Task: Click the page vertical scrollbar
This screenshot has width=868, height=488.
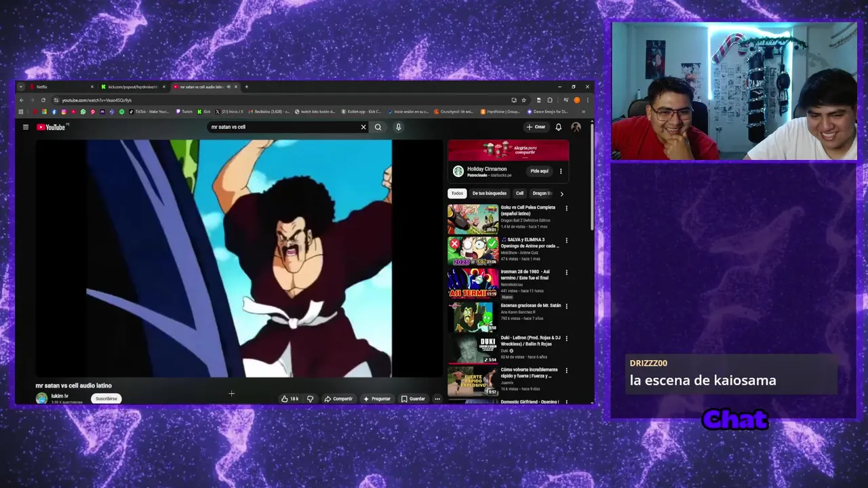Action: click(x=592, y=176)
